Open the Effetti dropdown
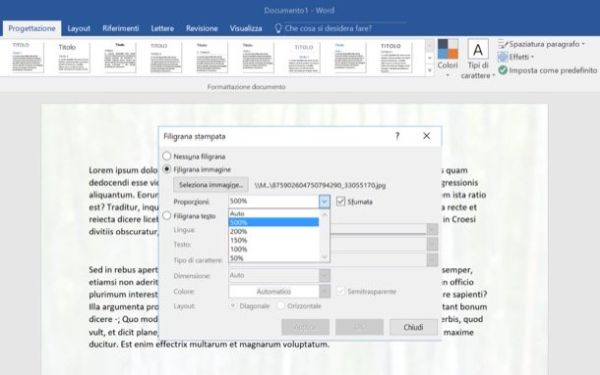 click(515, 57)
